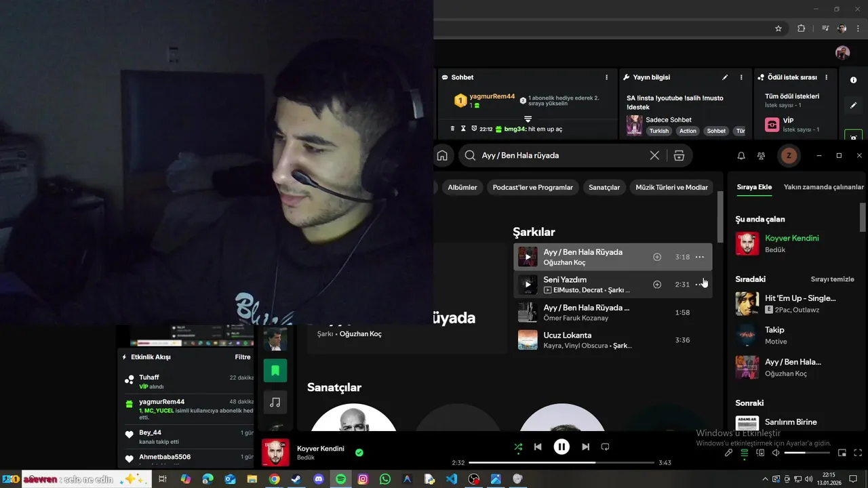
Task: Bookmark the page with browser star icon
Action: (778, 28)
